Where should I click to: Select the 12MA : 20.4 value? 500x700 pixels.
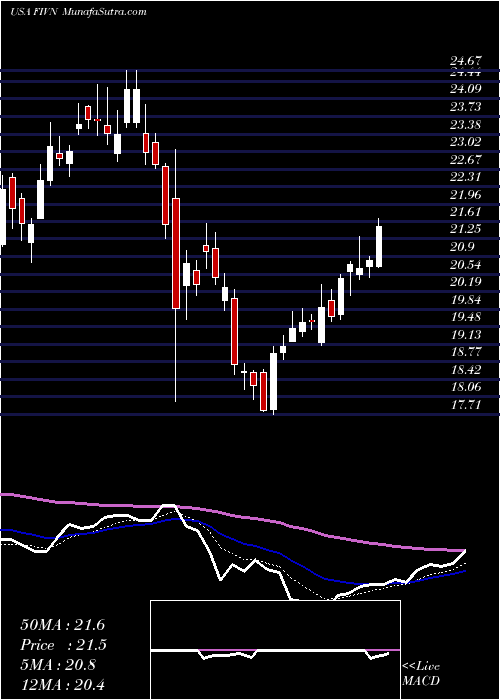62,683
